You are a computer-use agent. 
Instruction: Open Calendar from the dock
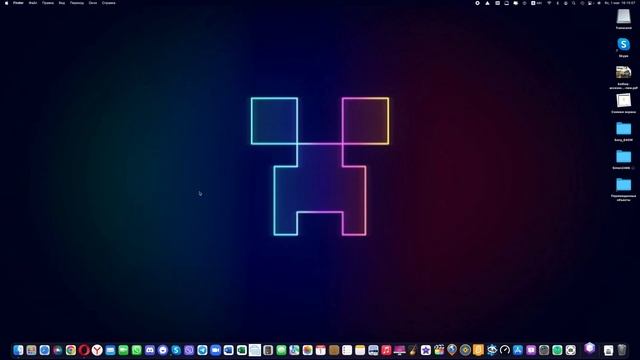pyautogui.click(x=320, y=350)
